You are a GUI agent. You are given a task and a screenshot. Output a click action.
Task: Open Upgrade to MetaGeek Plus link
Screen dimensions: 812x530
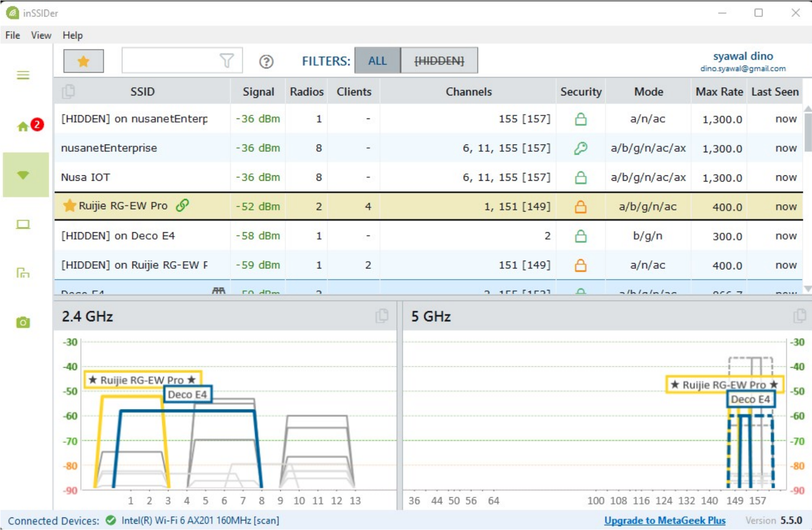click(x=665, y=520)
